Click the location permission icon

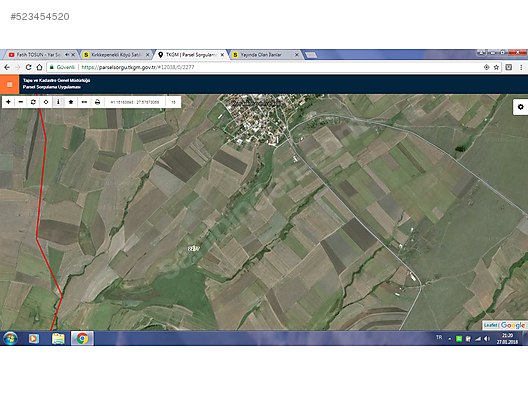pos(486,67)
